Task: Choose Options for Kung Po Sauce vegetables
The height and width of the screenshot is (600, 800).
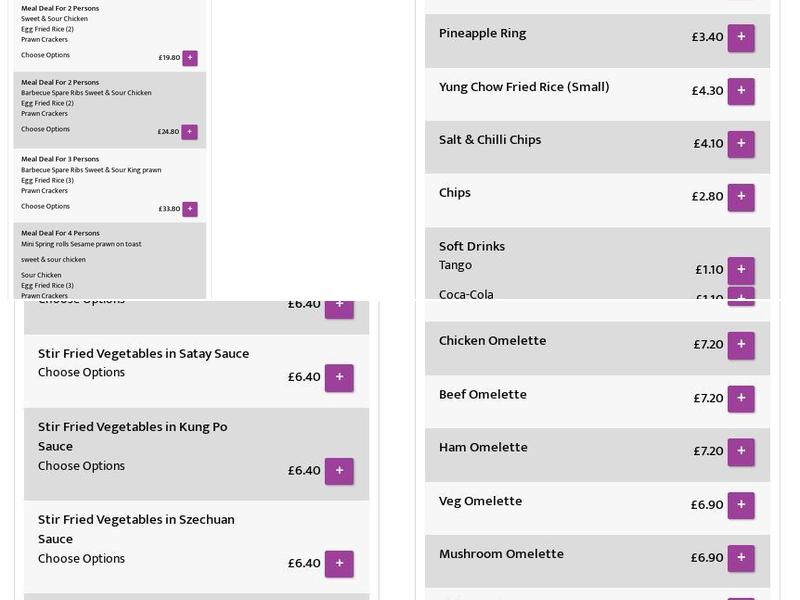Action: (81, 466)
